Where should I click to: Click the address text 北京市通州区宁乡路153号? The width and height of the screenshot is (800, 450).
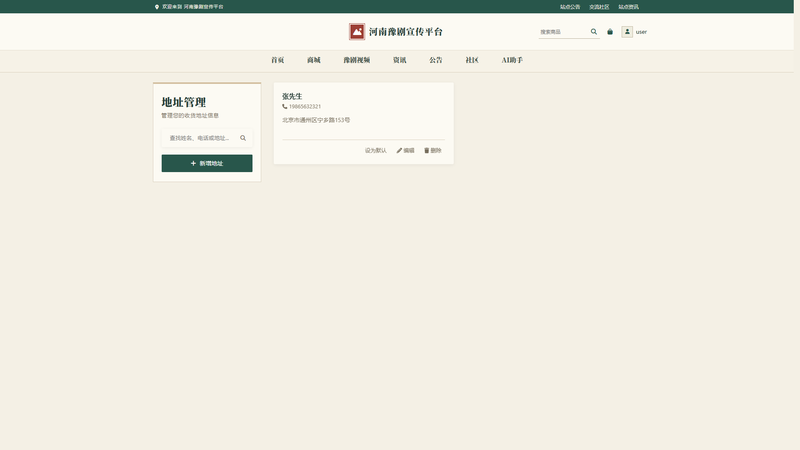click(316, 120)
